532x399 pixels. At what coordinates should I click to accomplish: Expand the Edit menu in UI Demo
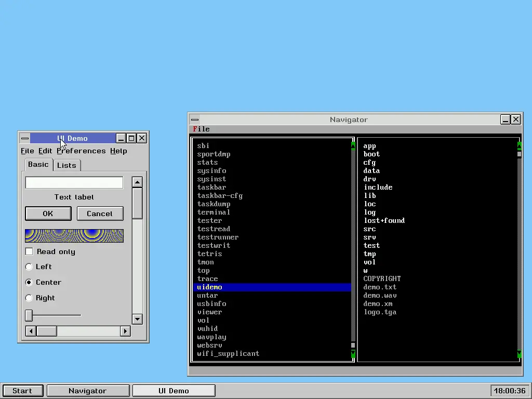click(45, 151)
